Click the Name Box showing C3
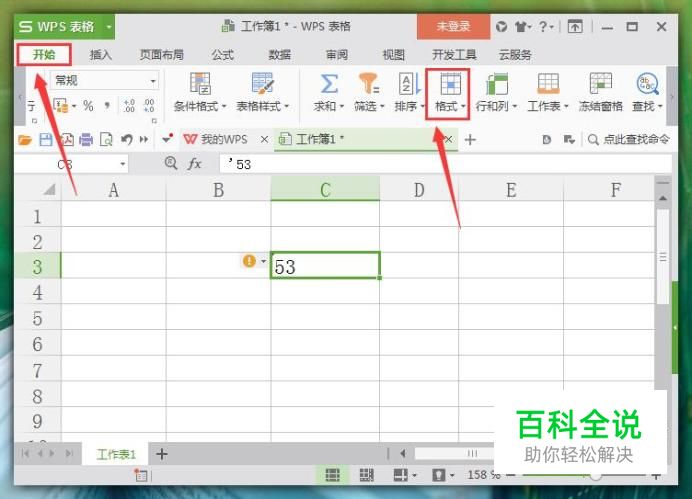Screen dimensions: 692x499 coord(71,165)
